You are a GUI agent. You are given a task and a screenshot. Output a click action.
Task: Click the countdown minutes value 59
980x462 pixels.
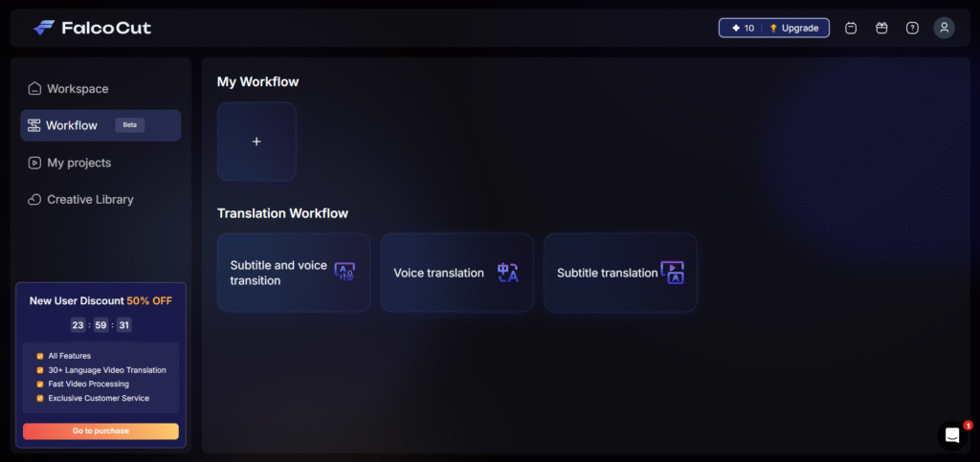[x=100, y=325]
